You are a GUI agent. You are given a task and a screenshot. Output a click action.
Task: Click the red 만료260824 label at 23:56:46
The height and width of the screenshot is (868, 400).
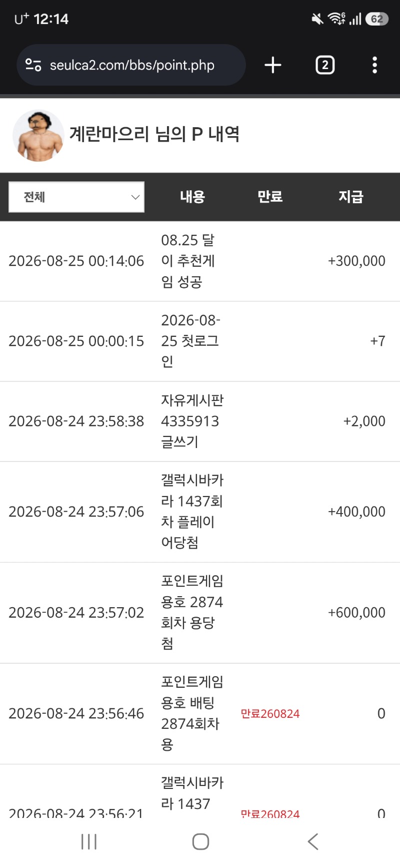click(270, 714)
